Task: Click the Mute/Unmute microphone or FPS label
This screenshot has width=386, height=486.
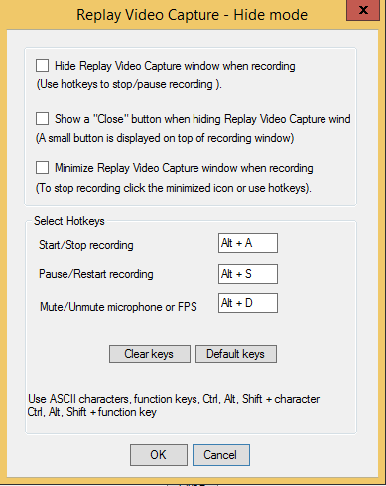Action: pos(118,307)
